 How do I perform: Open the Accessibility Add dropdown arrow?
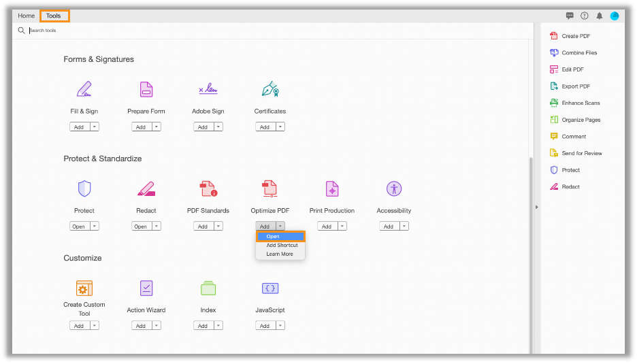[x=404, y=227]
